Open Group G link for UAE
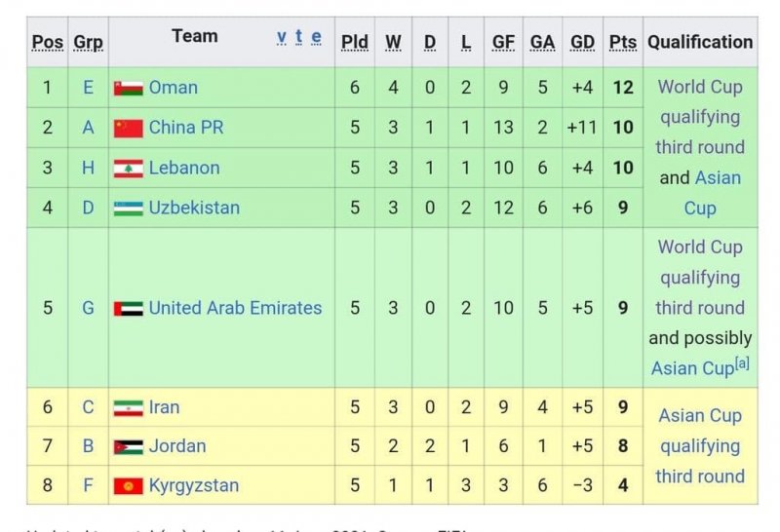 pos(88,308)
